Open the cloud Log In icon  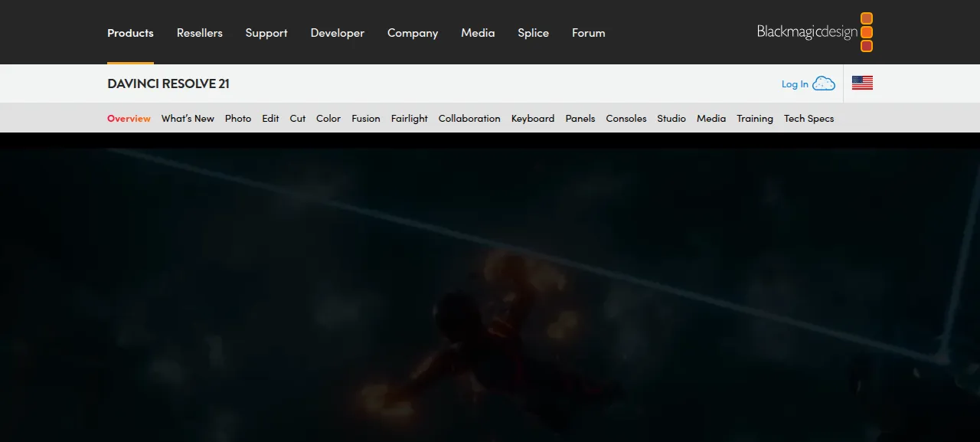(824, 83)
